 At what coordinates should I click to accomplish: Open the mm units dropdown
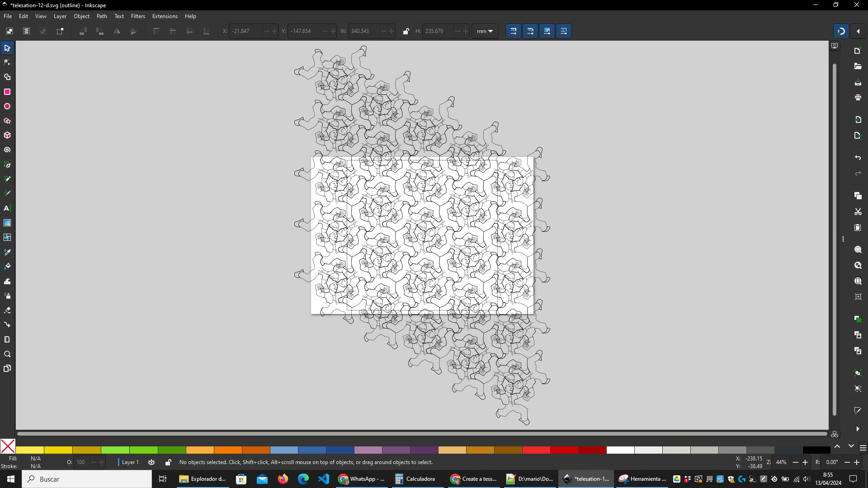tap(485, 31)
